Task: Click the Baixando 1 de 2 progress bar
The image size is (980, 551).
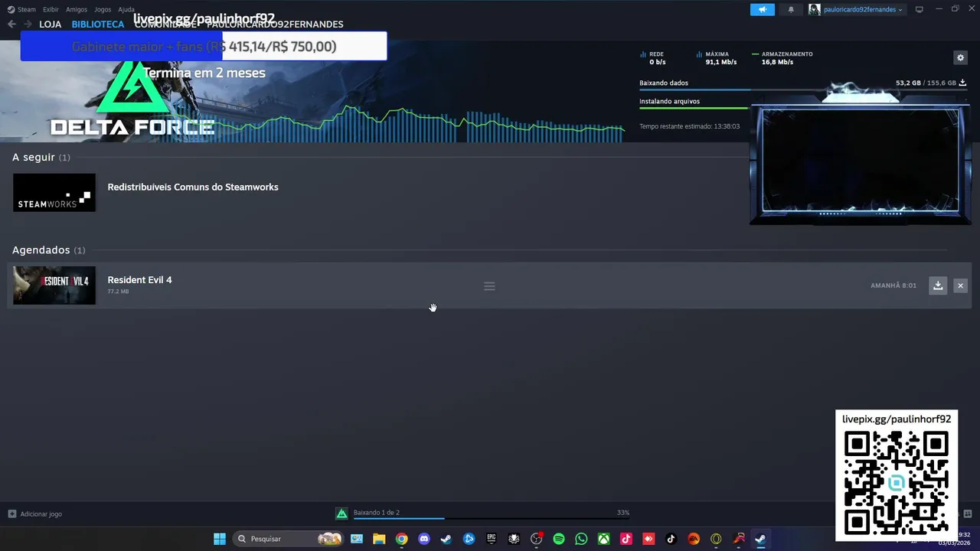Action: click(x=492, y=518)
